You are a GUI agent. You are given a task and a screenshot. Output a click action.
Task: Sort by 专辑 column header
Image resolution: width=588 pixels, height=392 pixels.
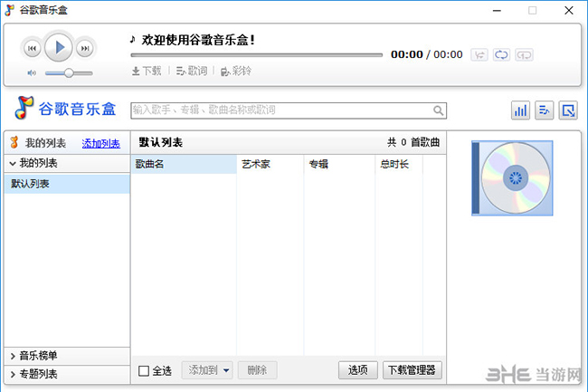click(x=339, y=164)
